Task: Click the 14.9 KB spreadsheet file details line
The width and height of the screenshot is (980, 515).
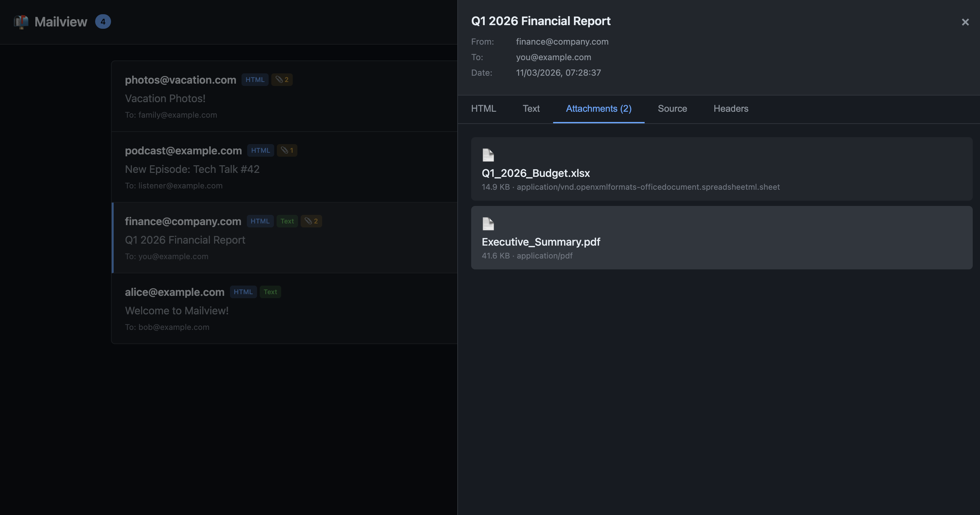Action: (631, 187)
